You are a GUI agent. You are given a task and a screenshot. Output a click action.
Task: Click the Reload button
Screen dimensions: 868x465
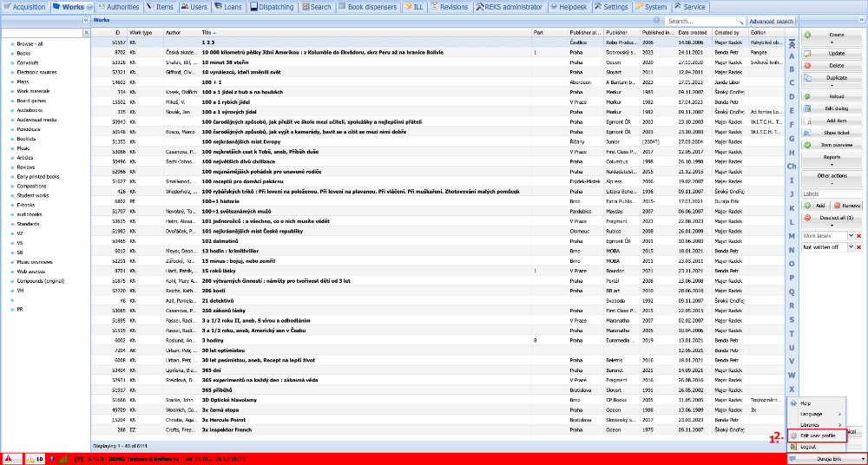832,96
